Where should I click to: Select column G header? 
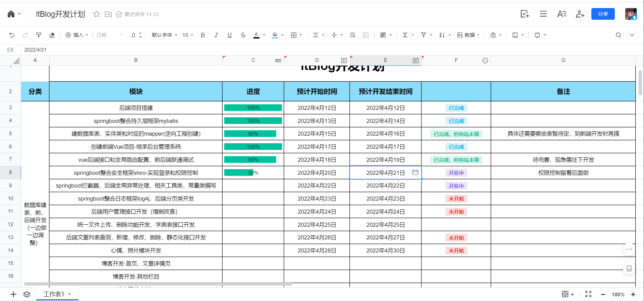click(x=563, y=60)
